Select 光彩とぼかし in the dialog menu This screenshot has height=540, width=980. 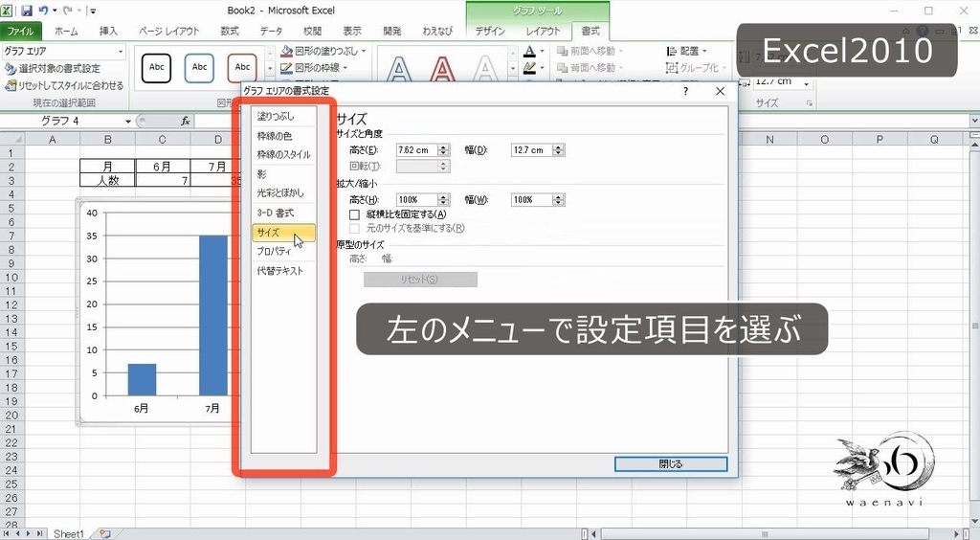[x=283, y=193]
